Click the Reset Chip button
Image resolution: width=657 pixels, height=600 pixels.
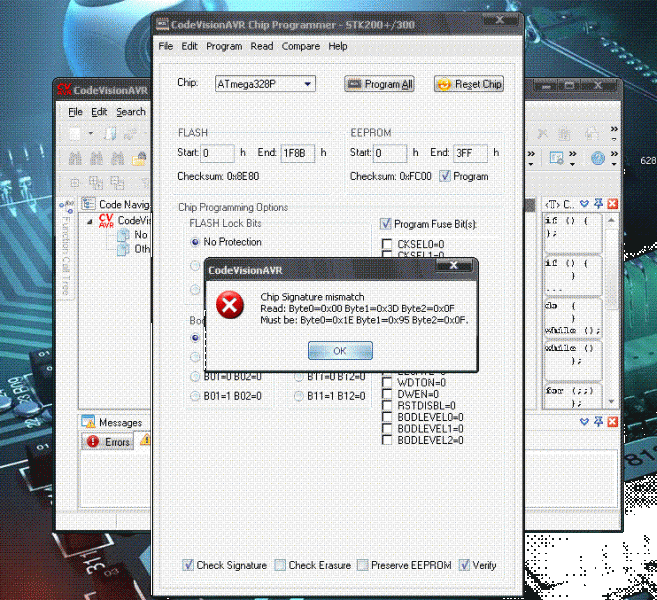[469, 84]
